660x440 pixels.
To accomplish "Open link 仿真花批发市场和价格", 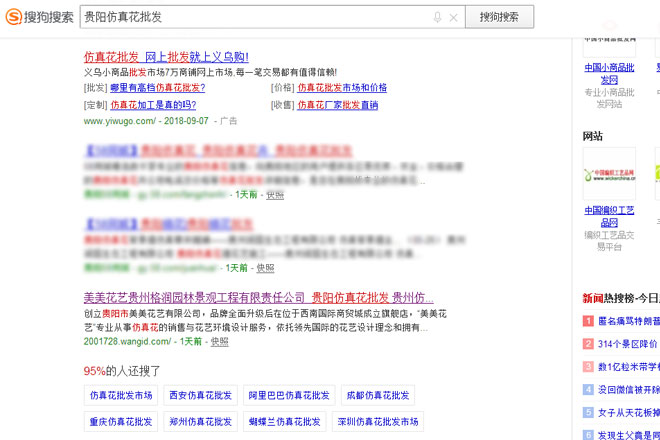I will tap(342, 88).
